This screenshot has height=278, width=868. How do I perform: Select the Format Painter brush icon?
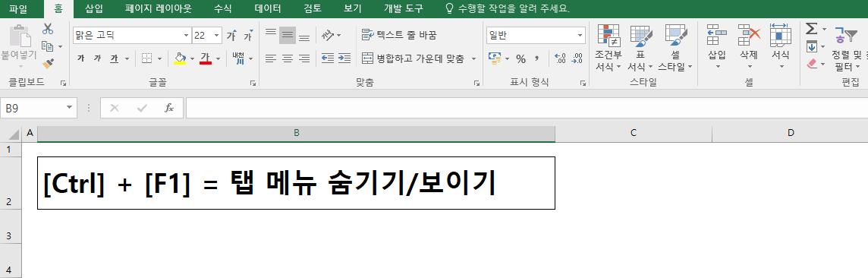(48, 64)
